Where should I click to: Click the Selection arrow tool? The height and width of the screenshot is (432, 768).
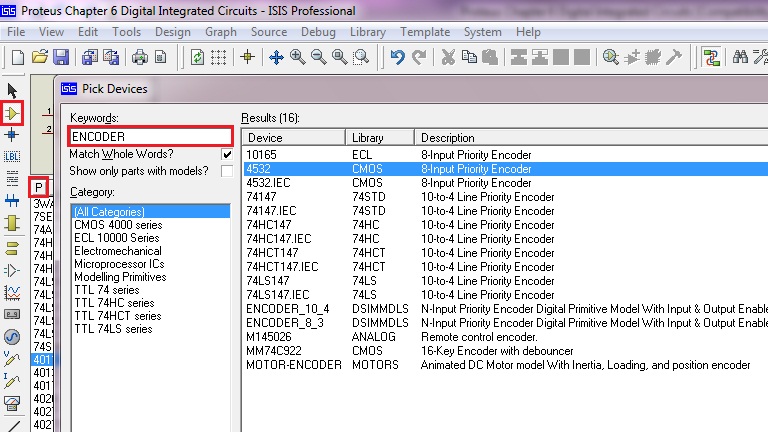(x=13, y=92)
